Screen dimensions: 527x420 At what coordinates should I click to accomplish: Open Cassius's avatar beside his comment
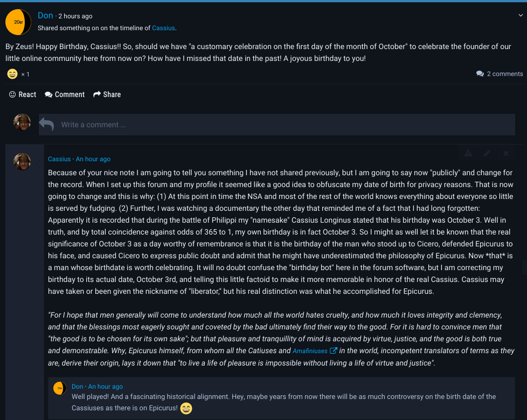click(22, 161)
